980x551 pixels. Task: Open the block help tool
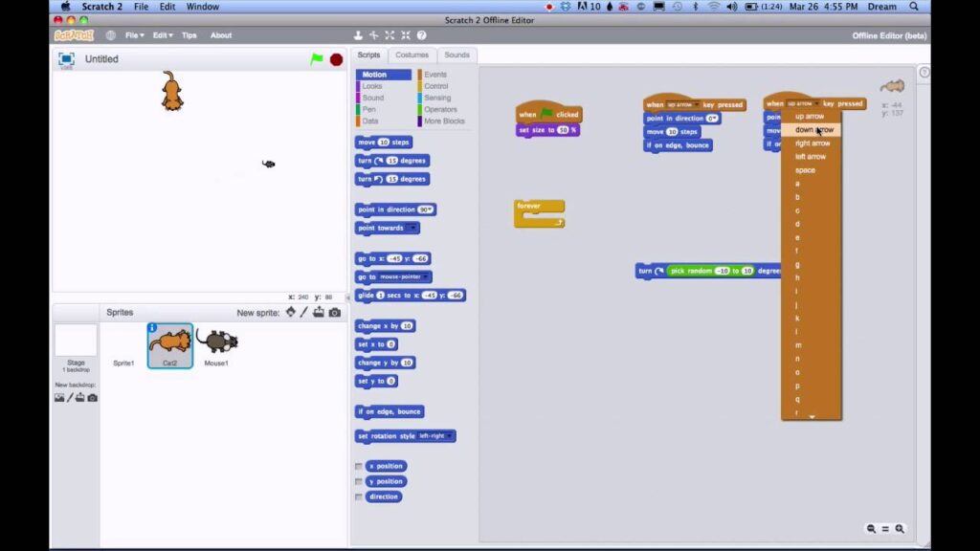(421, 34)
